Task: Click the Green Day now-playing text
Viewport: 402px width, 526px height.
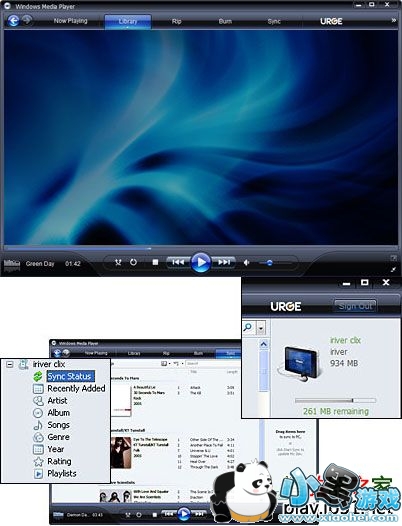Action: click(40, 264)
